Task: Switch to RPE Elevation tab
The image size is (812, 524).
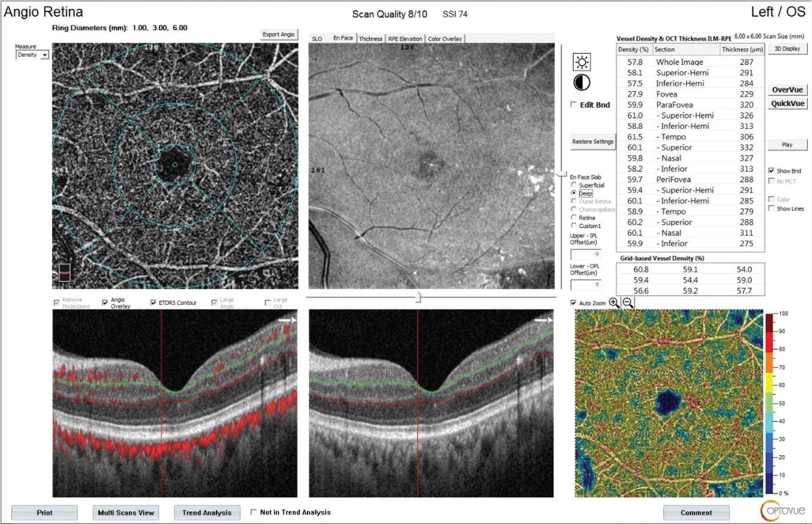Action: pyautogui.click(x=405, y=39)
